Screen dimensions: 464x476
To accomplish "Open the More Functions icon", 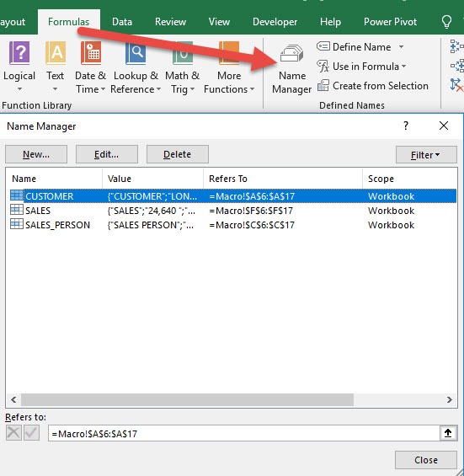I will coord(229,53).
